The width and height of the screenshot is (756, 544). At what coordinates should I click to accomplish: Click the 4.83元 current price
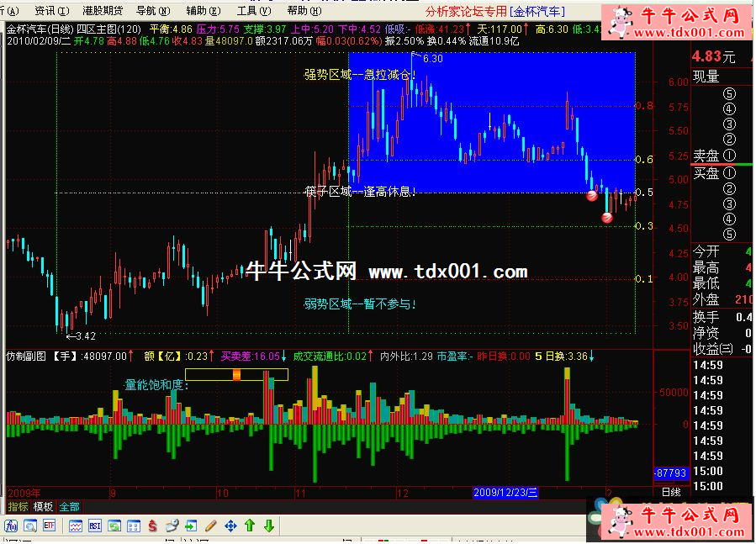coord(714,57)
